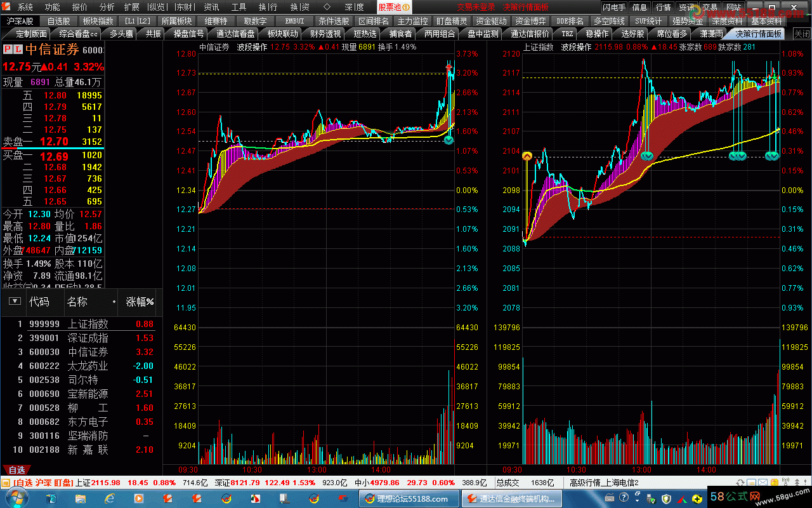The height and width of the screenshot is (508, 812).
Task: Open the 分析 menu
Action: 107,7
